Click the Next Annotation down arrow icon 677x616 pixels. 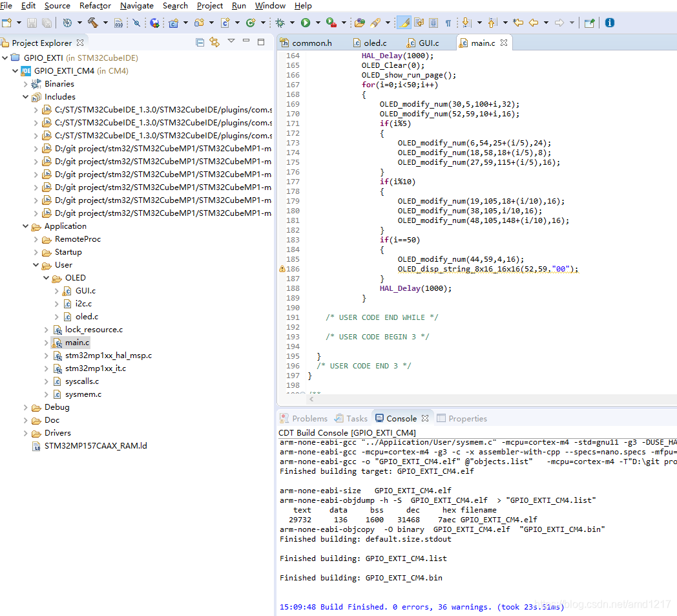(x=466, y=23)
